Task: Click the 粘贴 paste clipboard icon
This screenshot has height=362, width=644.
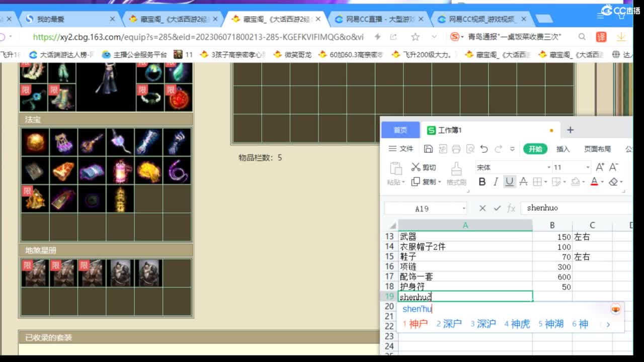Action: (396, 169)
